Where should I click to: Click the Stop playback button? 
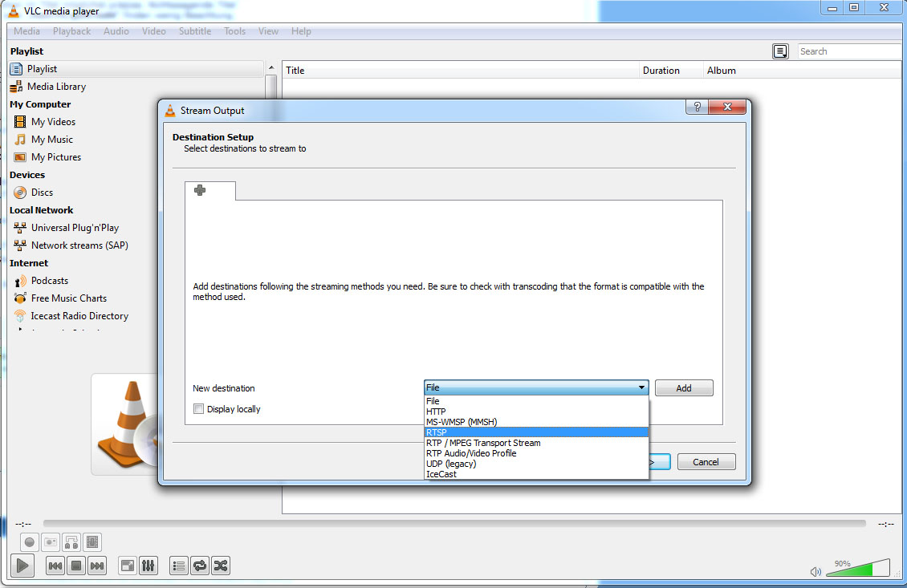tap(76, 566)
